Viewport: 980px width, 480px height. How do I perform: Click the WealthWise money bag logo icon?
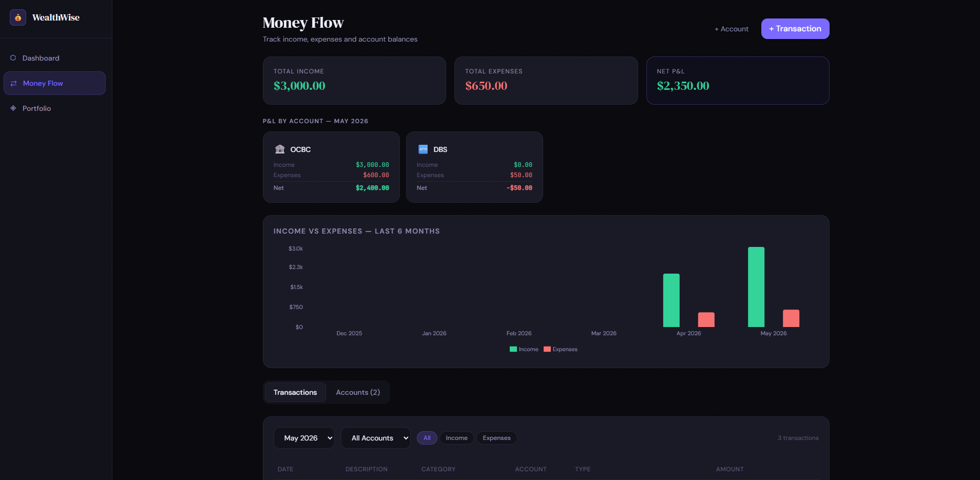18,17
